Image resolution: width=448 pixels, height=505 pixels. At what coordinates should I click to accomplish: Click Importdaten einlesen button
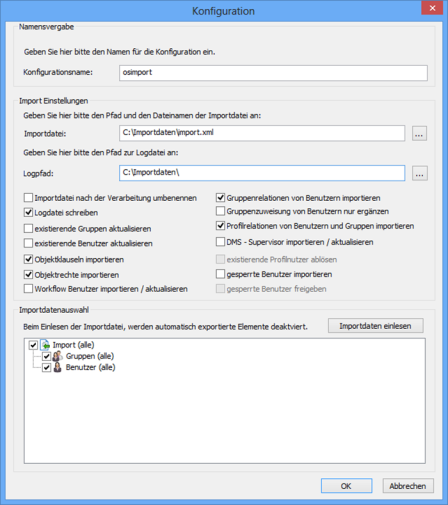tap(376, 326)
